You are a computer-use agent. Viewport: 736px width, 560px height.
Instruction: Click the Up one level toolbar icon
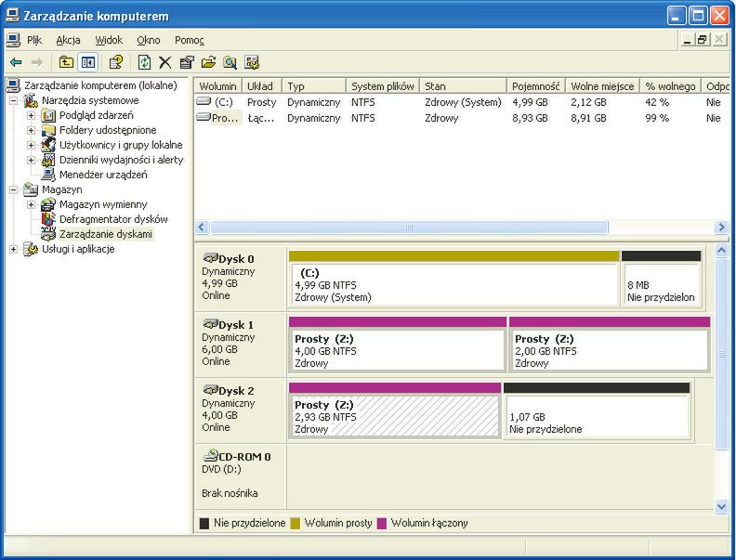pos(66,62)
